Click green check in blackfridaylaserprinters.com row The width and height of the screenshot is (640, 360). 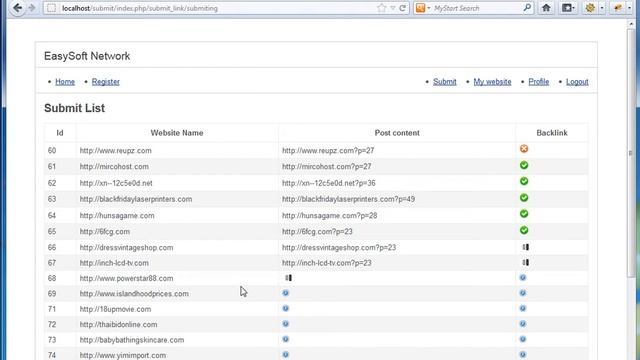pyautogui.click(x=524, y=198)
